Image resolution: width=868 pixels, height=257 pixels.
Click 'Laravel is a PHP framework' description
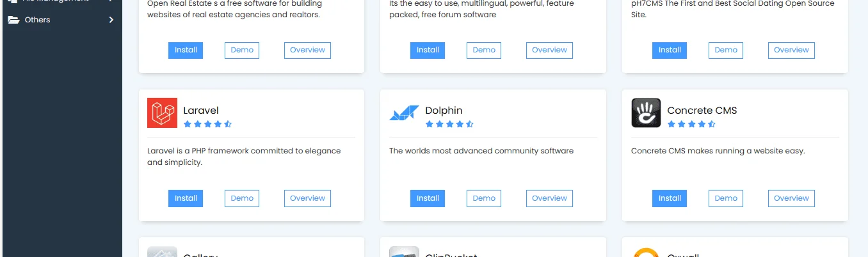coord(244,157)
